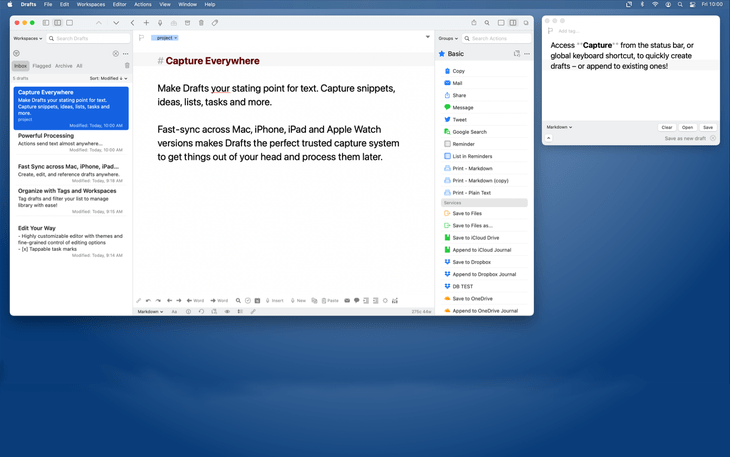Click the share icon in Drafts toolbar

[x=473, y=23]
